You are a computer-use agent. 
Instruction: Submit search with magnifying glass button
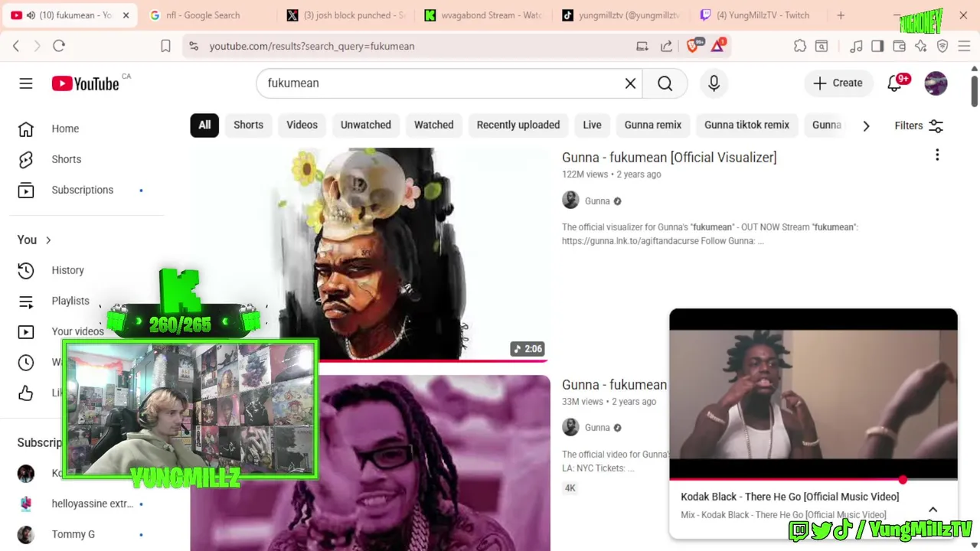click(665, 83)
